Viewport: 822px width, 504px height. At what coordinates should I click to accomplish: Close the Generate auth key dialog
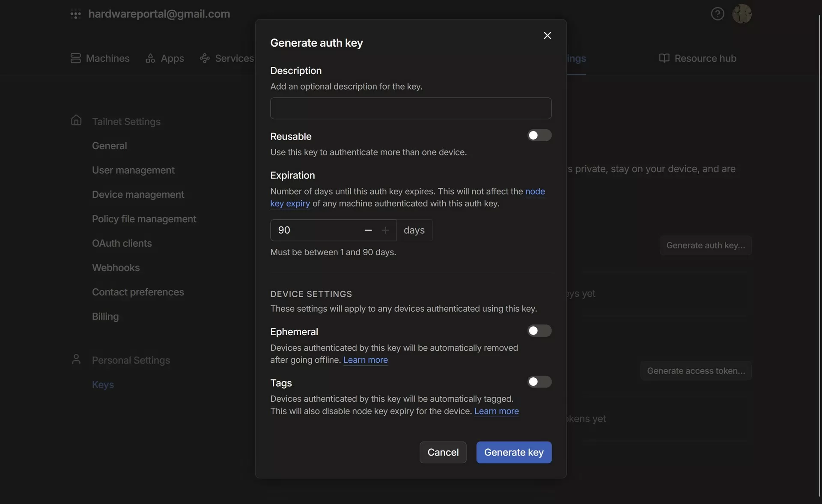547,36
